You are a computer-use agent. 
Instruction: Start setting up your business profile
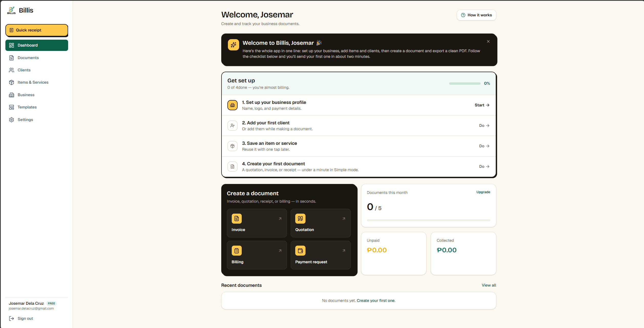pos(482,105)
